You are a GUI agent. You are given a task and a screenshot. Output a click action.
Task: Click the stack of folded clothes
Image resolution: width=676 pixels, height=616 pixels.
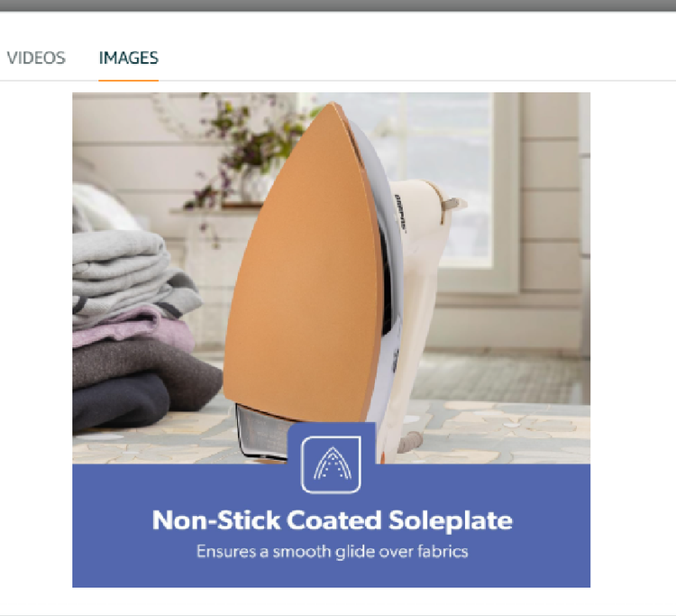click(133, 328)
